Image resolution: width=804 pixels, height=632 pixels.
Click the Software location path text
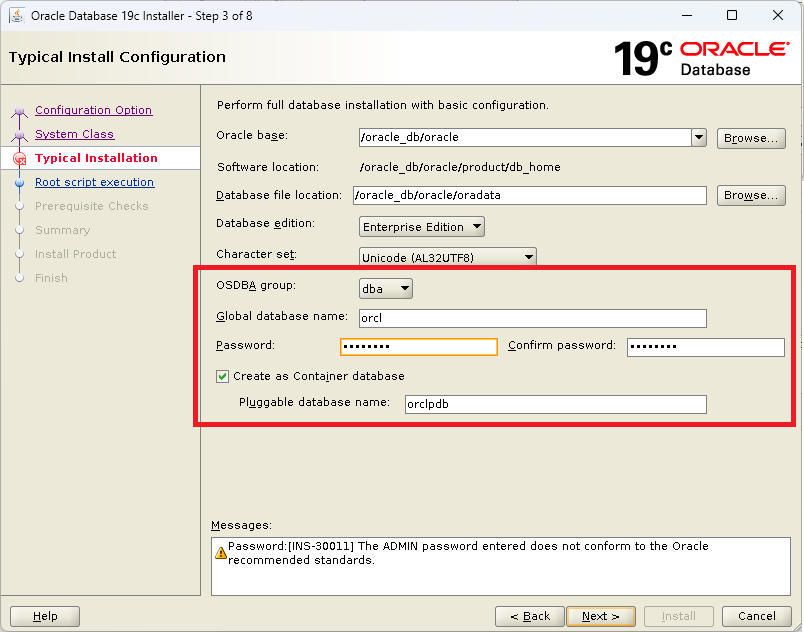460,167
